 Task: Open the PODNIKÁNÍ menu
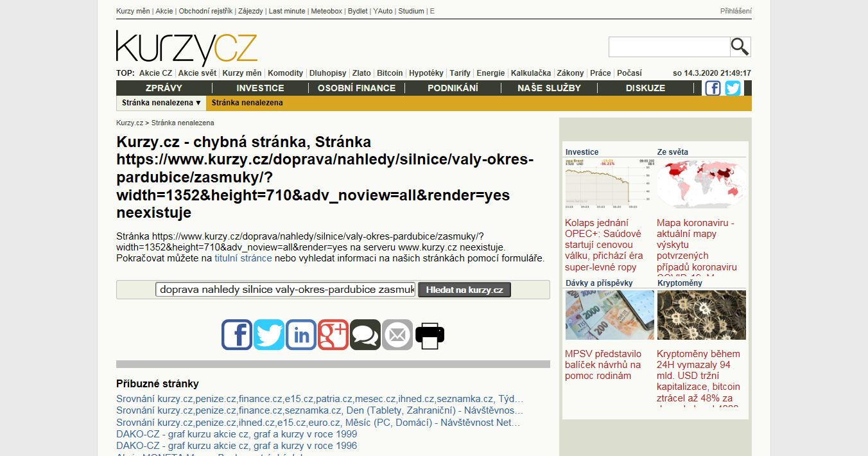[453, 88]
